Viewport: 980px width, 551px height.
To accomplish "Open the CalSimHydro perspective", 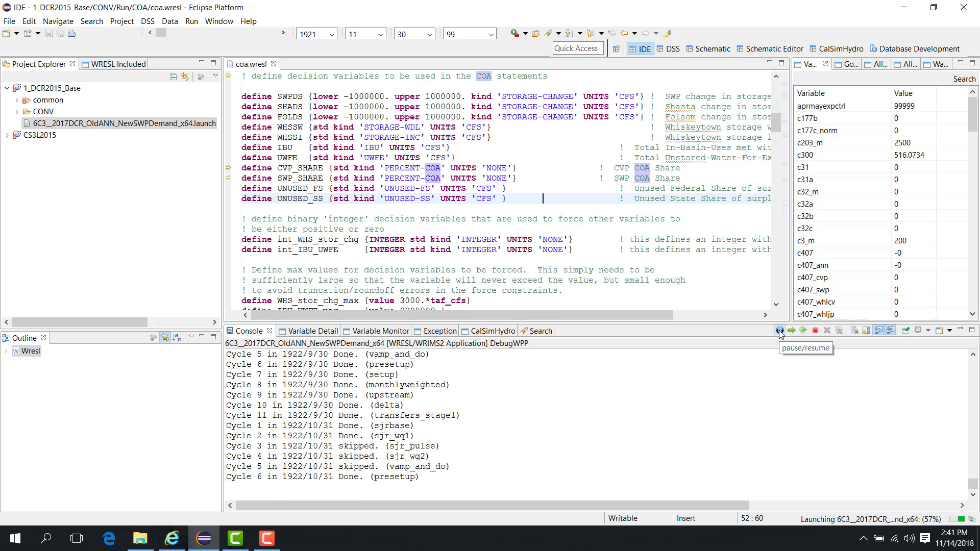I will tap(836, 49).
